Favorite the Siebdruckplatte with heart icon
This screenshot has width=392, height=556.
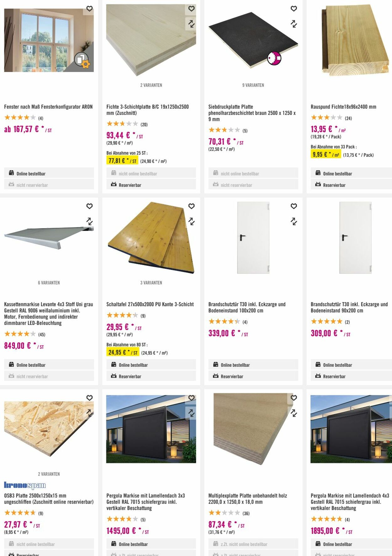coord(294,9)
